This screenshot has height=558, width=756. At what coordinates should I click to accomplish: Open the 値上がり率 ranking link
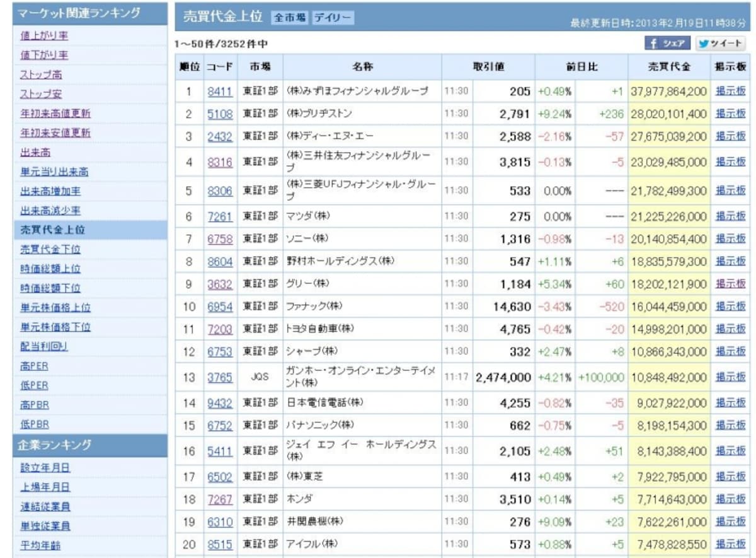click(44, 36)
